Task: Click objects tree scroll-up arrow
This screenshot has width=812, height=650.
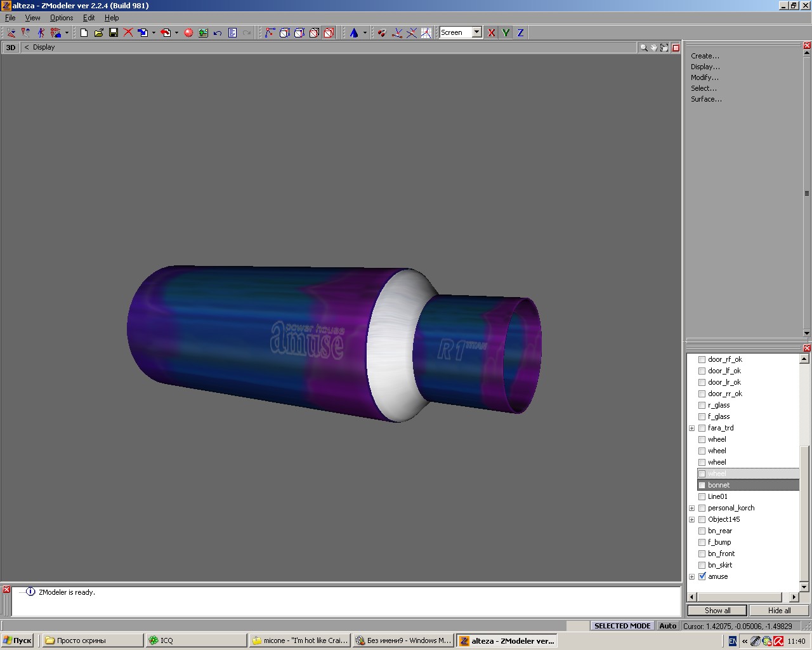Action: [x=804, y=359]
